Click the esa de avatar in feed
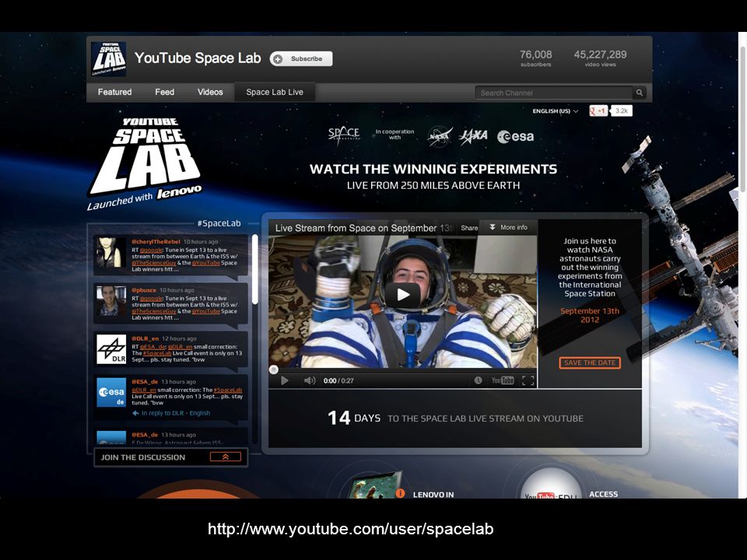The height and width of the screenshot is (560, 747). click(111, 393)
